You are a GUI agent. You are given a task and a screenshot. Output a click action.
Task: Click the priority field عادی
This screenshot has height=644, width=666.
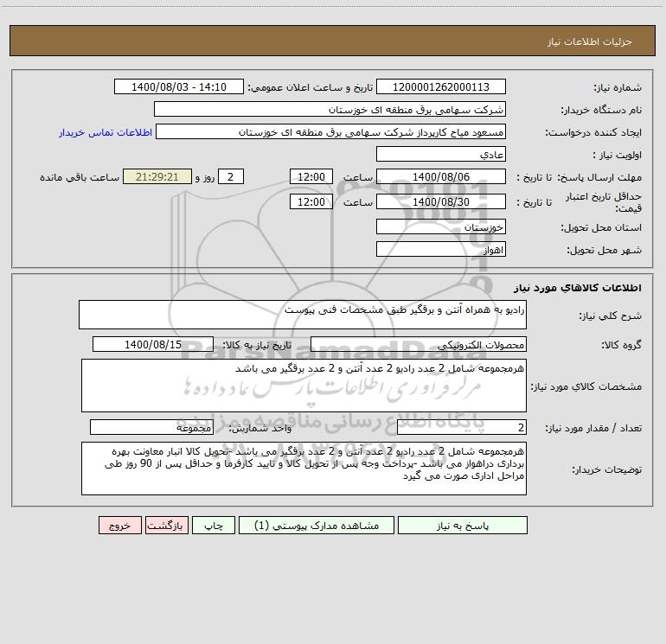[x=441, y=154]
